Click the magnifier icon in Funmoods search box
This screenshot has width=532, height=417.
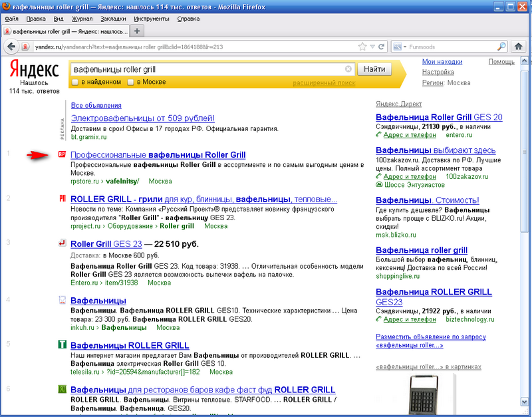[x=501, y=47]
